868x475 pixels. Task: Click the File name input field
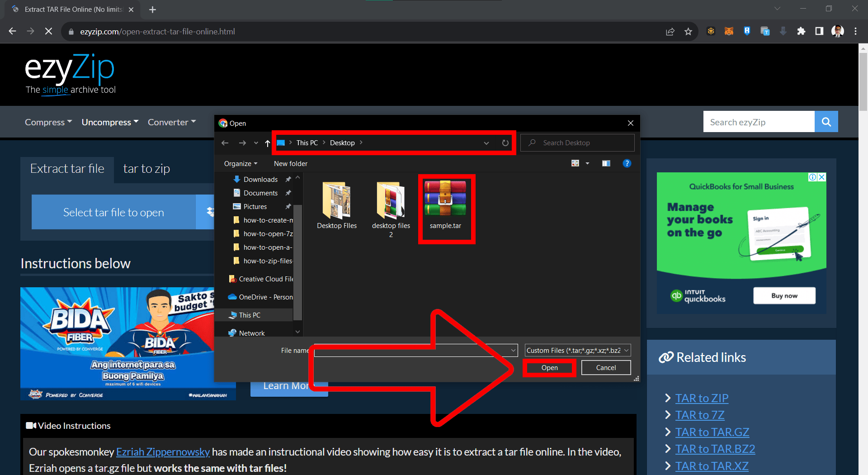click(407, 350)
